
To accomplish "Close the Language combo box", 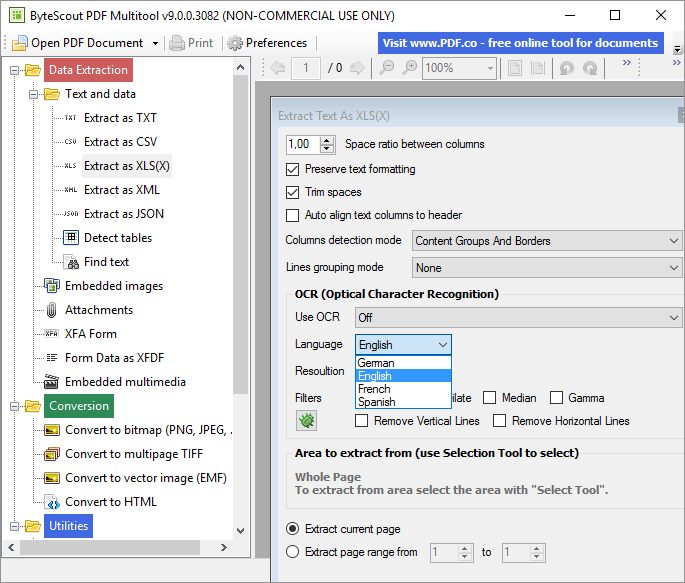I will point(443,345).
